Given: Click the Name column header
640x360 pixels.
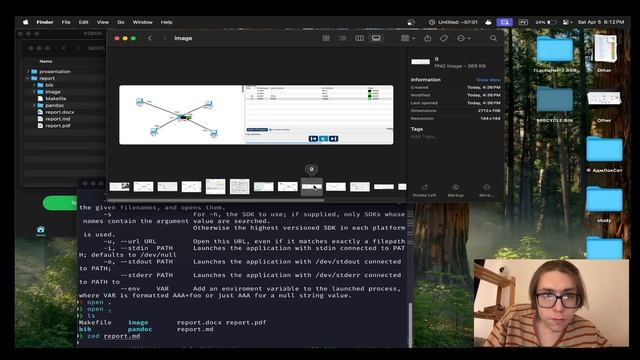Looking at the screenshot, I should [46, 61].
